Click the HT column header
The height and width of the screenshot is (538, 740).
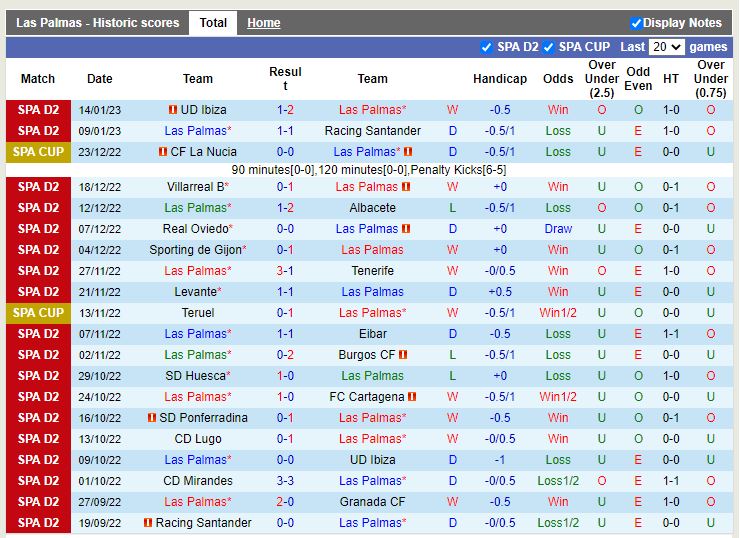pos(671,78)
